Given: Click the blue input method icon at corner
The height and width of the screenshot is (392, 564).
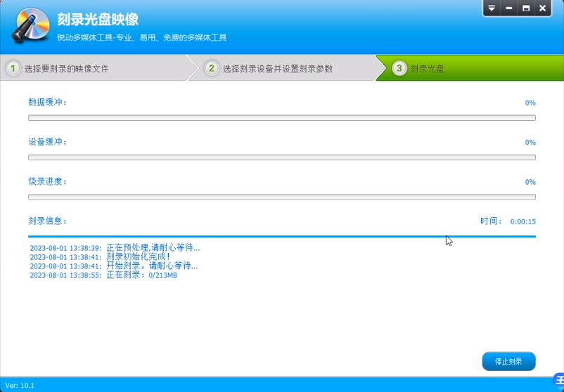Looking at the screenshot, I should tap(559, 380).
